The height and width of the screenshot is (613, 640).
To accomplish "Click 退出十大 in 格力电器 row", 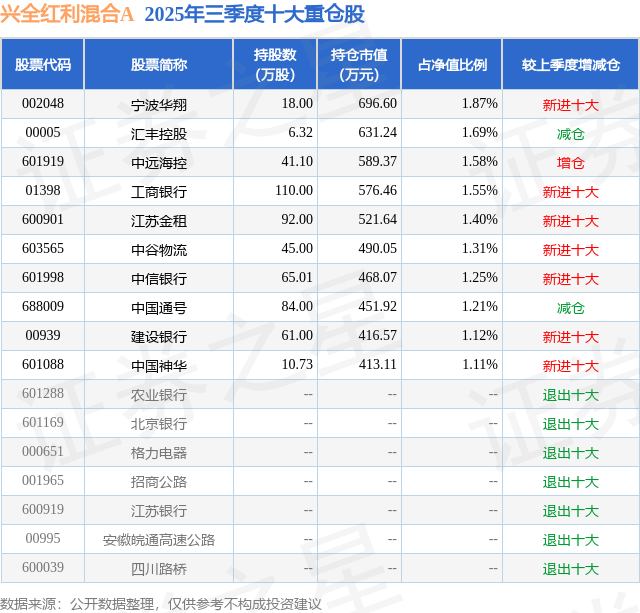I will pos(571,453).
